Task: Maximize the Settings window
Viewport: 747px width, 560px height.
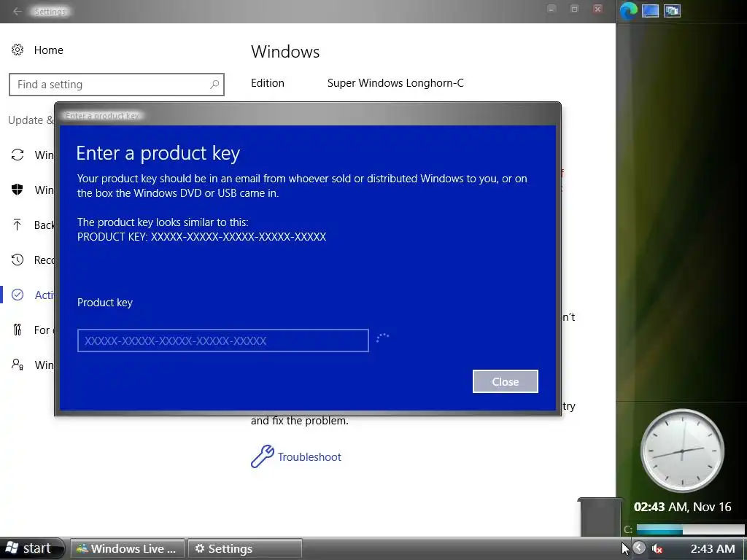Action: point(575,9)
